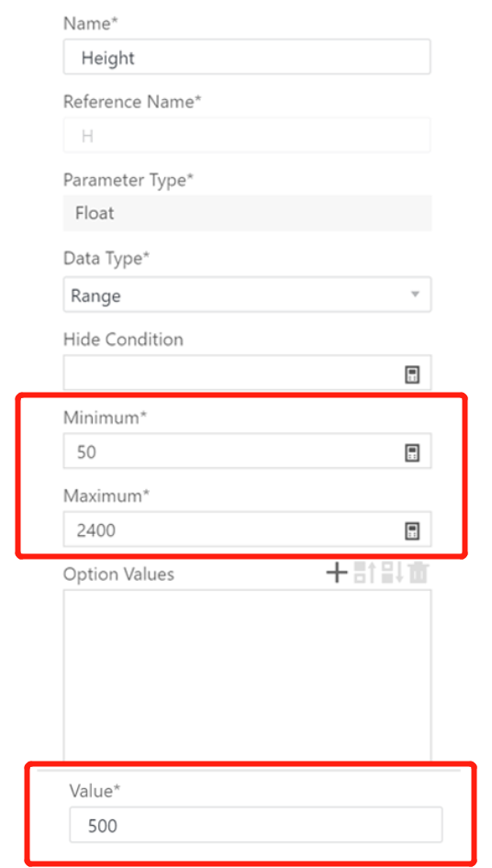Focus the Name field containing Height

(x=247, y=57)
